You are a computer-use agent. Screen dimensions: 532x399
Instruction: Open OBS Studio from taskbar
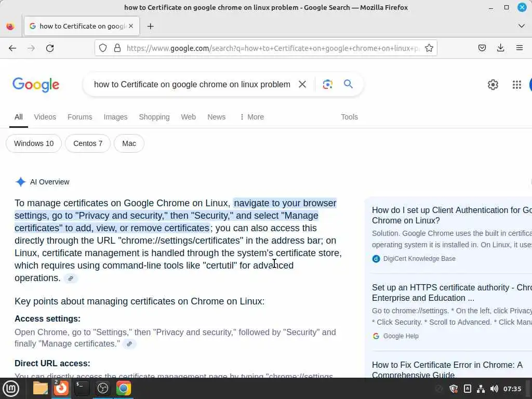point(103,388)
